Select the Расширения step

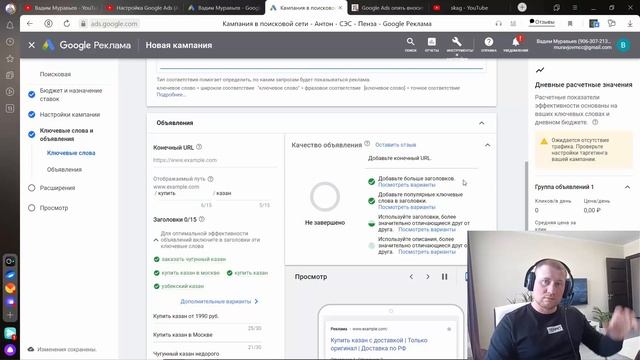click(57, 188)
